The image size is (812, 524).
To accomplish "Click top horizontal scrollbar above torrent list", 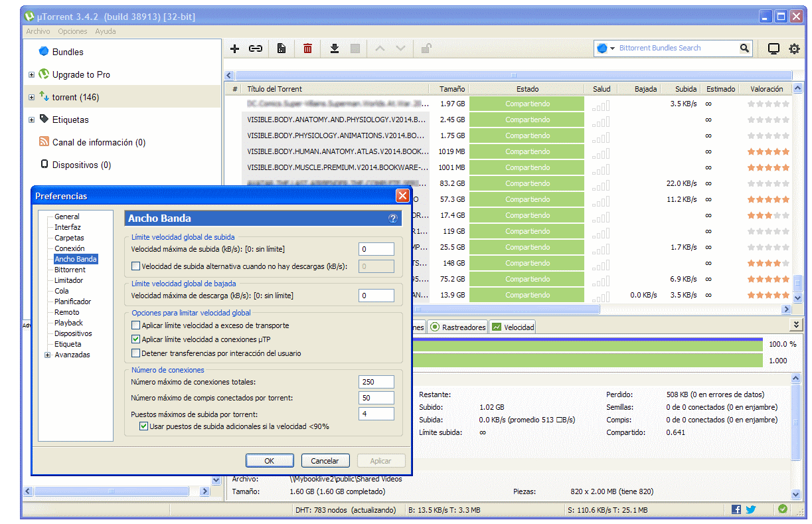I will (x=513, y=76).
